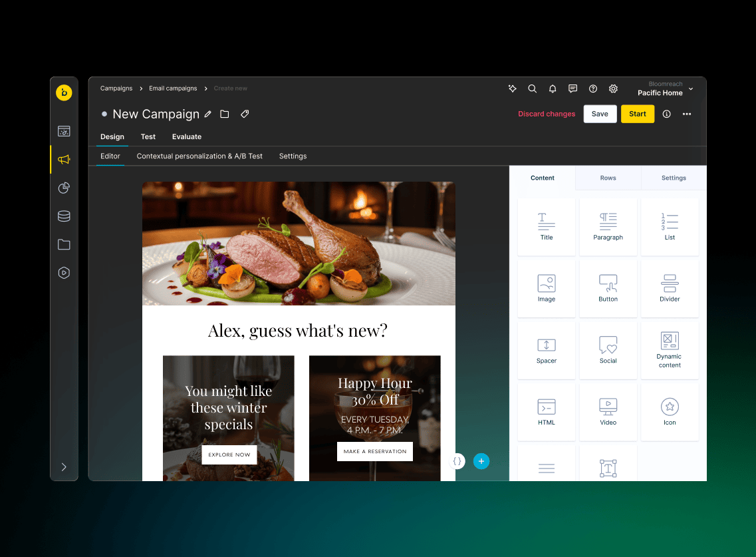Select the Dynamic content block
The height and width of the screenshot is (557, 756).
[670, 350]
